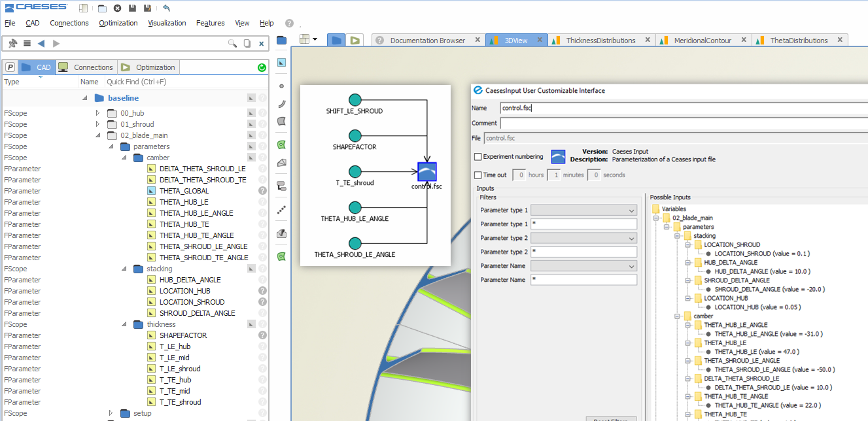Screen dimensions: 868x421
Task: Select the point tool in vertical CAD toolbar
Action: pos(282,86)
